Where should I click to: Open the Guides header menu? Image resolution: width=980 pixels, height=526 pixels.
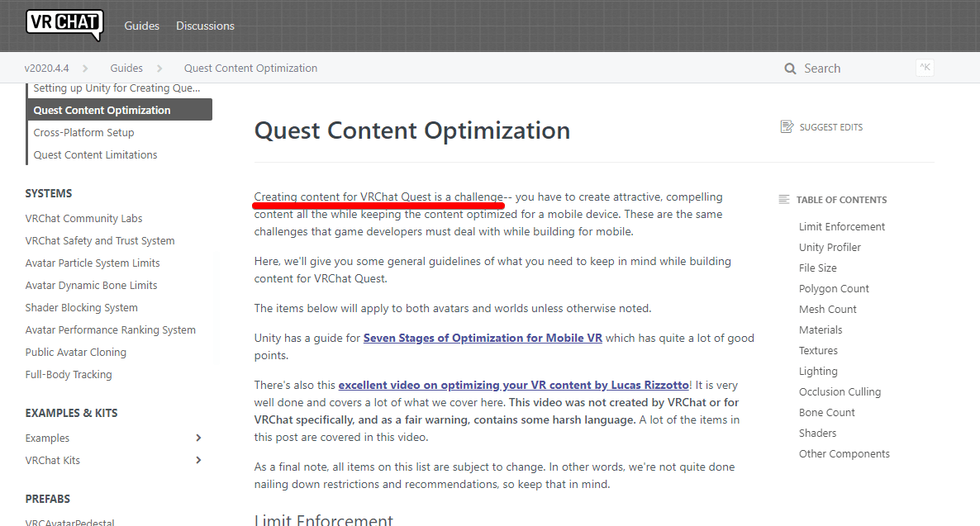pos(141,26)
